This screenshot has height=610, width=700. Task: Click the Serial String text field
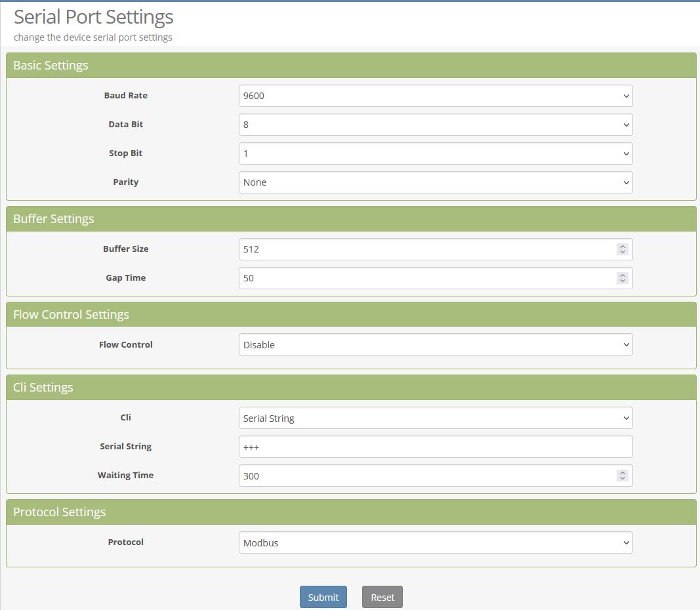435,446
